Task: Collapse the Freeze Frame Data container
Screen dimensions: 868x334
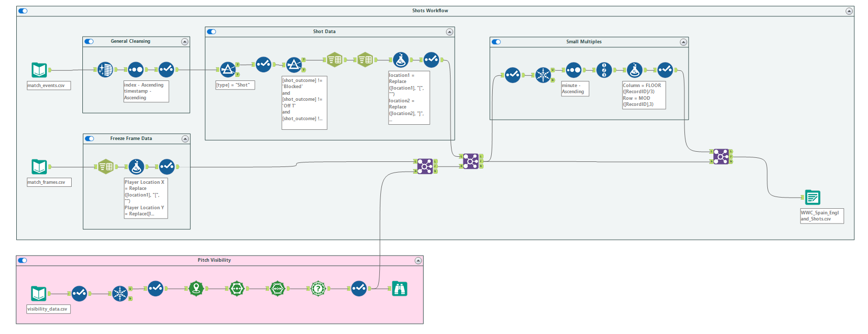Action: [x=185, y=139]
